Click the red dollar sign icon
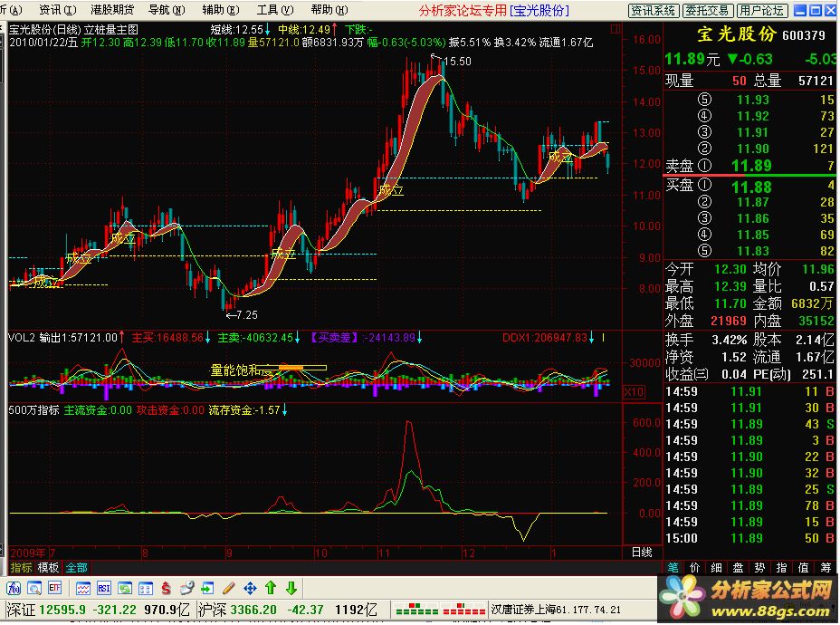The width and height of the screenshot is (840, 625). pos(166,590)
